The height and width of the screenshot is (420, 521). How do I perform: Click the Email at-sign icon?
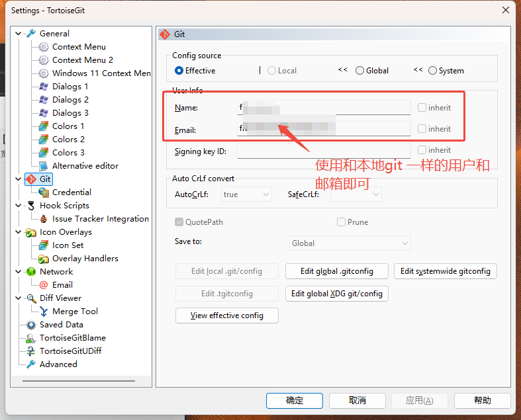click(44, 285)
